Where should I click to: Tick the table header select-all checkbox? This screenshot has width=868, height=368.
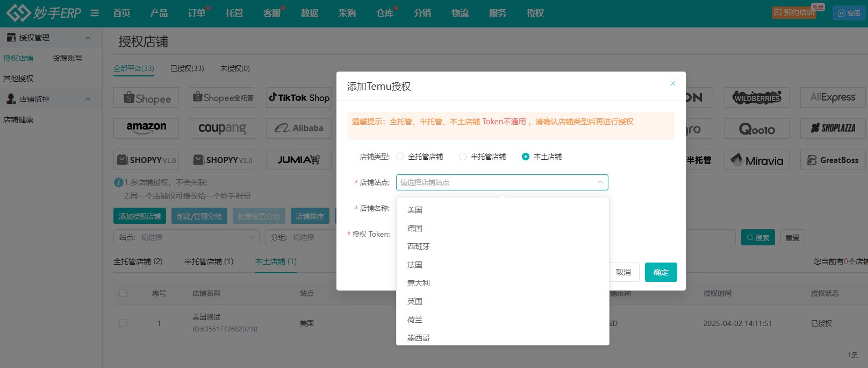click(x=123, y=293)
